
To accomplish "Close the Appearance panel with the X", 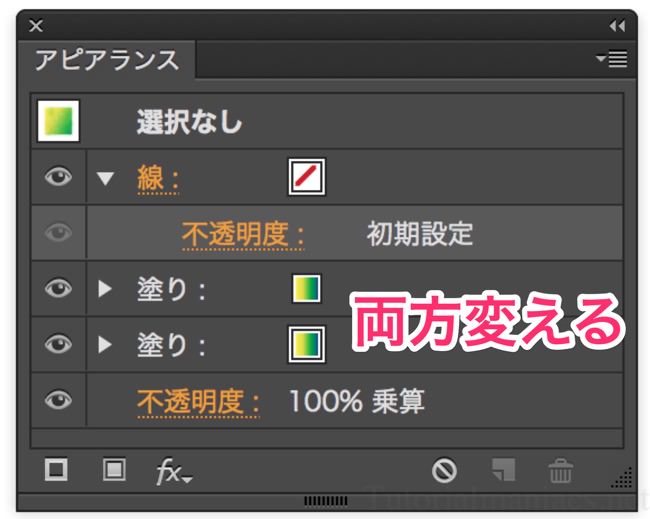I will pyautogui.click(x=36, y=26).
